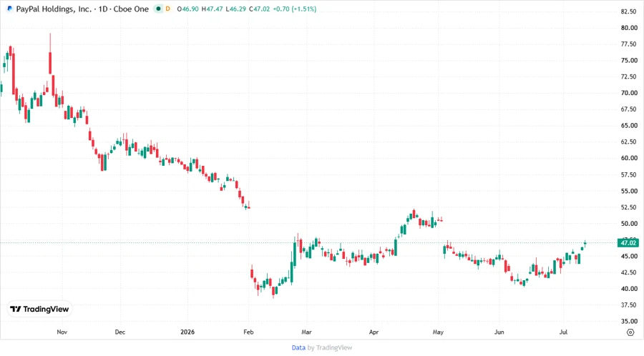Click the Apr label on time axis

pyautogui.click(x=374, y=332)
